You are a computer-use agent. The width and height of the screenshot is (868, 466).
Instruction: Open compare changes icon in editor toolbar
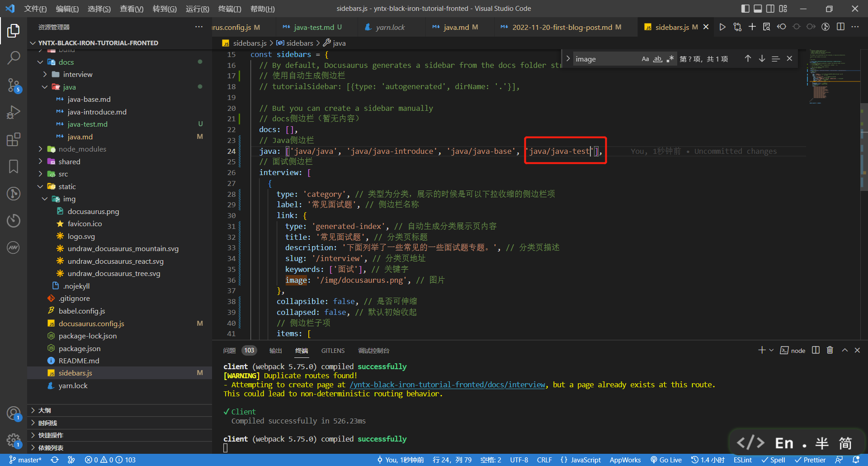pos(737,27)
